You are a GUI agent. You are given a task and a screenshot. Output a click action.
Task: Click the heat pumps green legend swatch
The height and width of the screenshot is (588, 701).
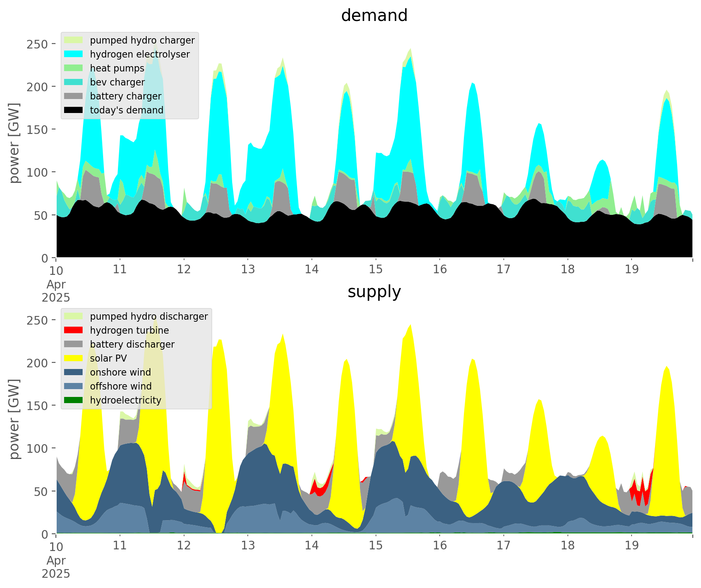pyautogui.click(x=74, y=68)
